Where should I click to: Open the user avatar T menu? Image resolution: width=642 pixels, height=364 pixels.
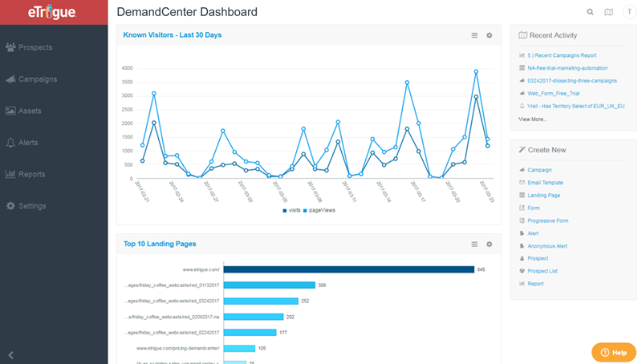629,12
